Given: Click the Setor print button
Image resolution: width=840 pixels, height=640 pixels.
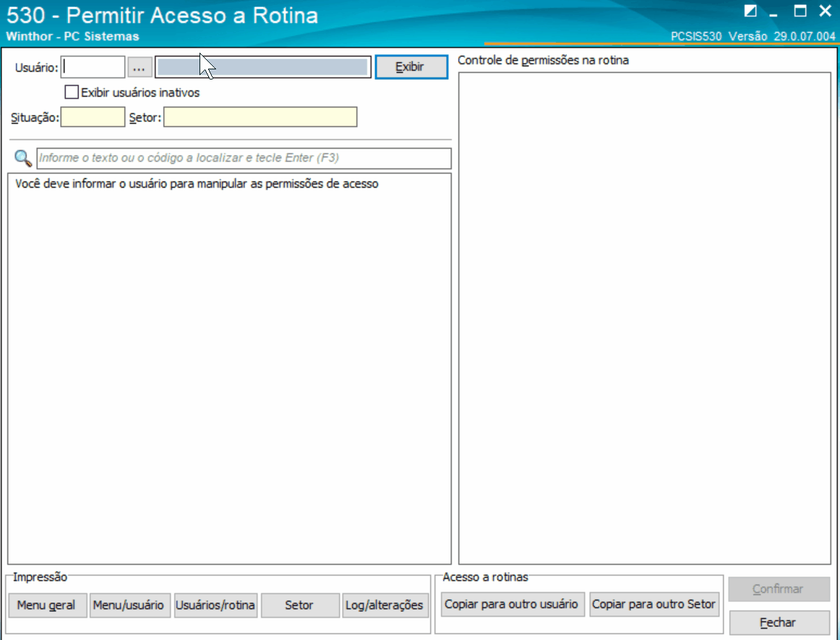Looking at the screenshot, I should (x=300, y=605).
